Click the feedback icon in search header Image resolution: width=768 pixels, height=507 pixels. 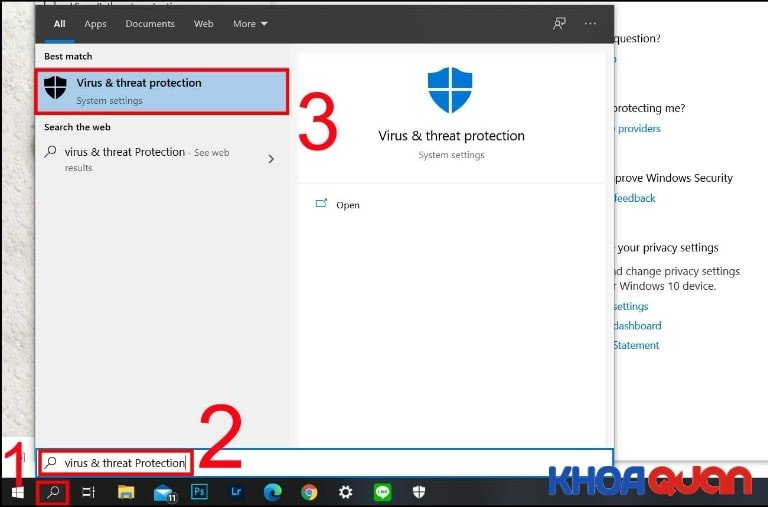(x=559, y=24)
